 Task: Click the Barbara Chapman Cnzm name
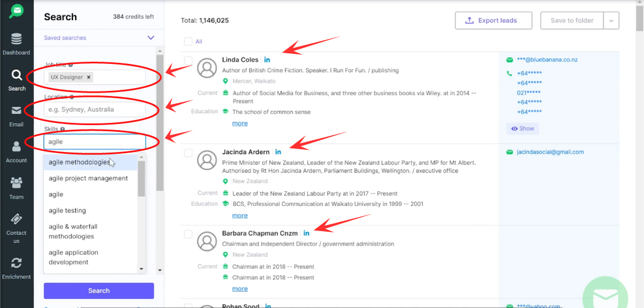coord(260,233)
